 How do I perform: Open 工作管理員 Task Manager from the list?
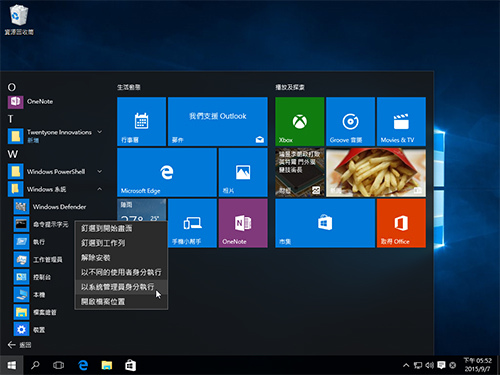[x=38, y=260]
